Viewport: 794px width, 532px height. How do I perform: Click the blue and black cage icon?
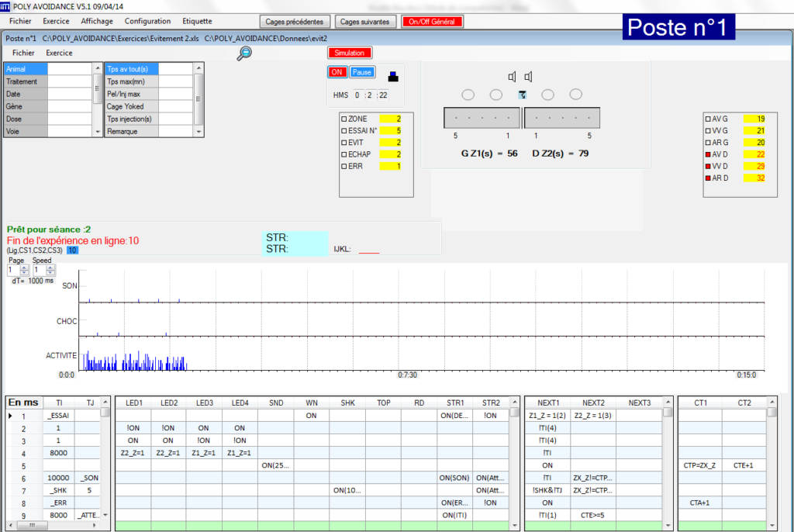tap(393, 76)
